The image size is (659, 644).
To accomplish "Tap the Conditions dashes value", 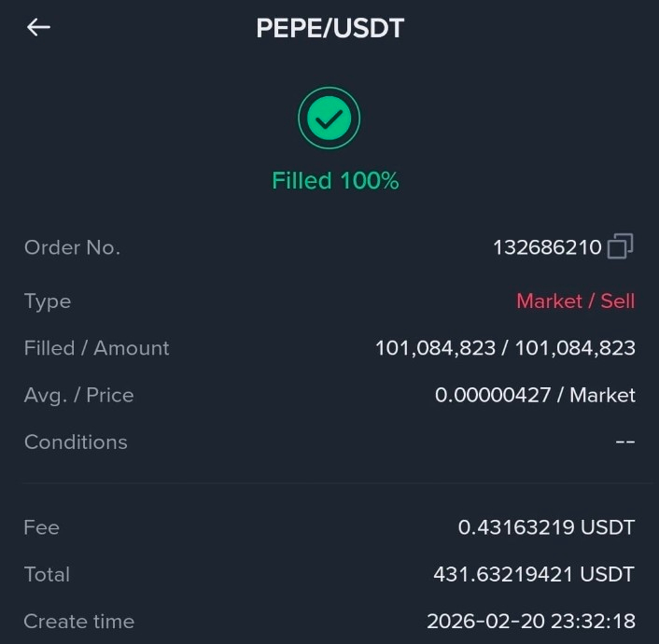I will point(625,441).
